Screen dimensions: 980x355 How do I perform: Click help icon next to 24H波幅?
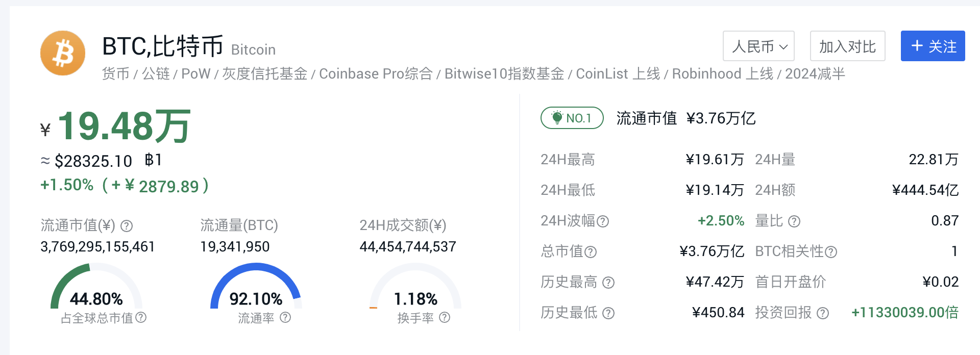pos(603,221)
